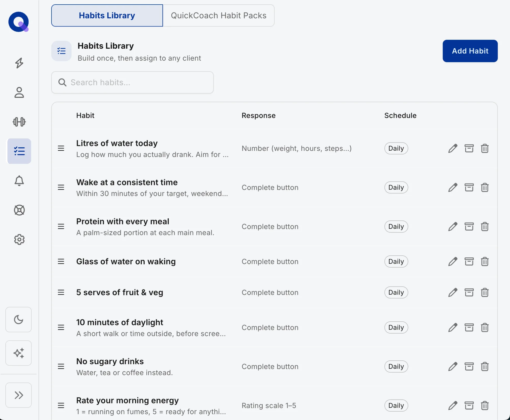
Task: Switch to QuickCoach Habit Packs tab
Action: 219,16
